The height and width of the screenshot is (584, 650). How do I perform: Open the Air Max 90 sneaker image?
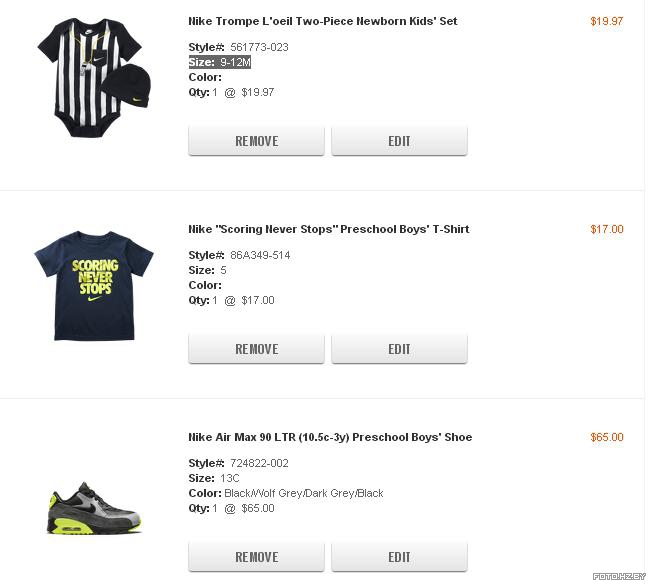(x=94, y=508)
